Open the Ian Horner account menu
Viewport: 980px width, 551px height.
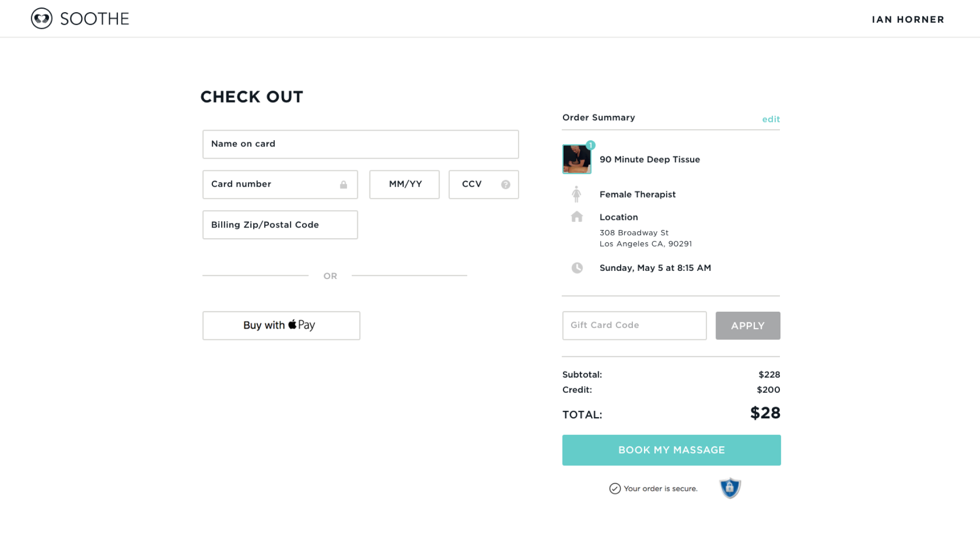pyautogui.click(x=908, y=19)
